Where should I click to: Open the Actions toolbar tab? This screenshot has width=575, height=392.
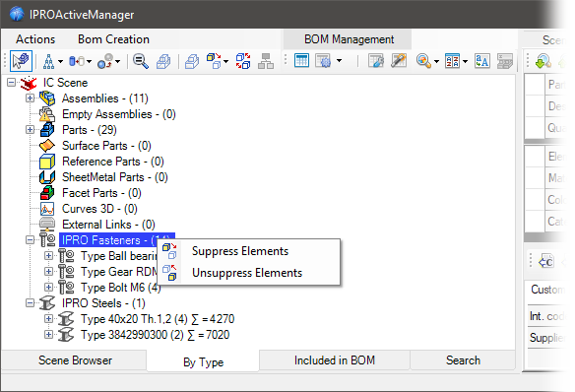coord(35,39)
